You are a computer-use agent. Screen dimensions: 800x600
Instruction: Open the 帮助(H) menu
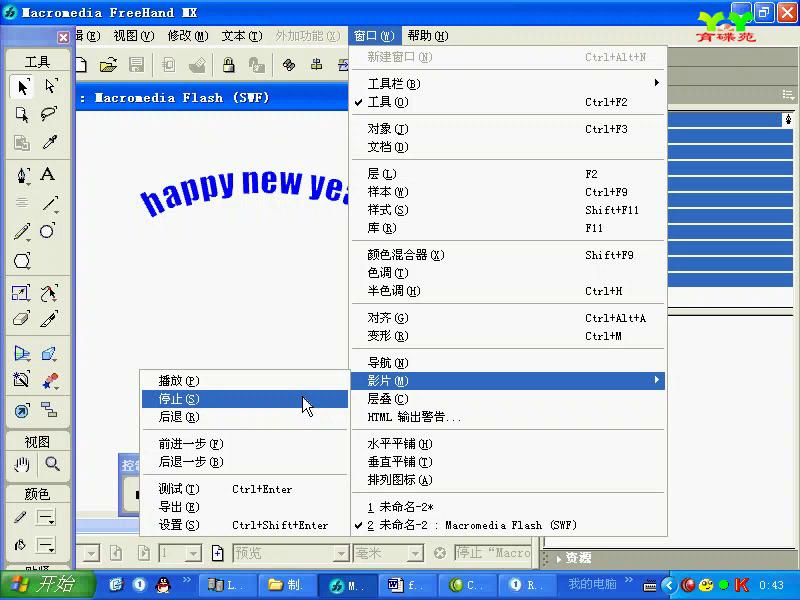[x=428, y=36]
